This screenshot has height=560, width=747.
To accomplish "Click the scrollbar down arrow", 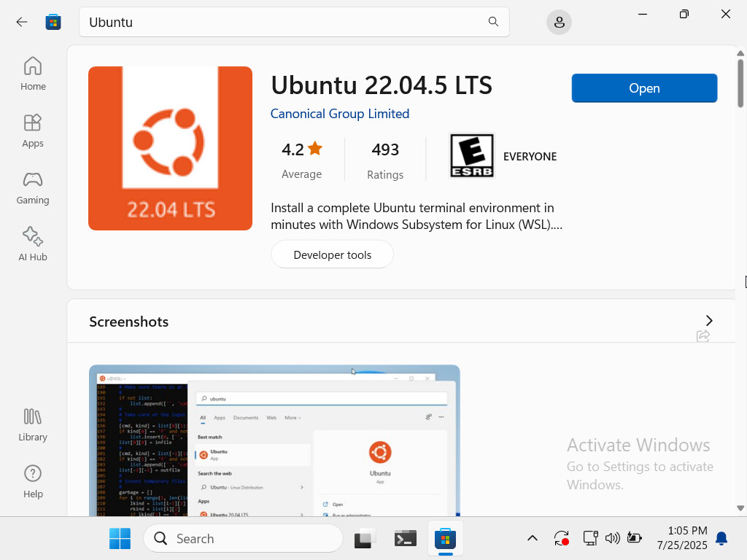I will pos(740,508).
